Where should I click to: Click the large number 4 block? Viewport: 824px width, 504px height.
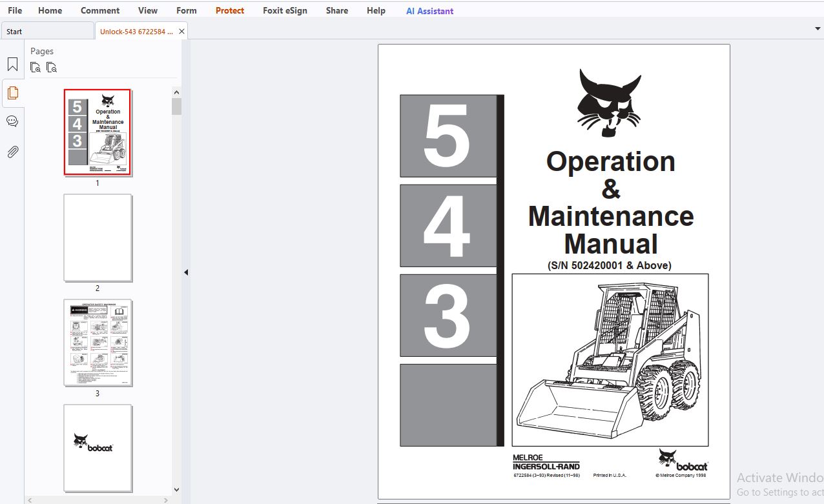[448, 226]
